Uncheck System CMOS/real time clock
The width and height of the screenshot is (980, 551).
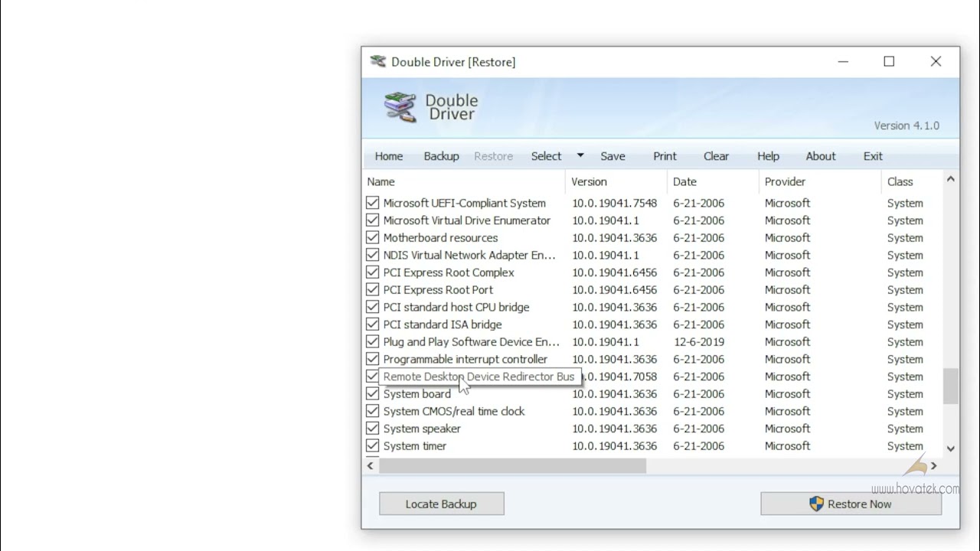(372, 411)
